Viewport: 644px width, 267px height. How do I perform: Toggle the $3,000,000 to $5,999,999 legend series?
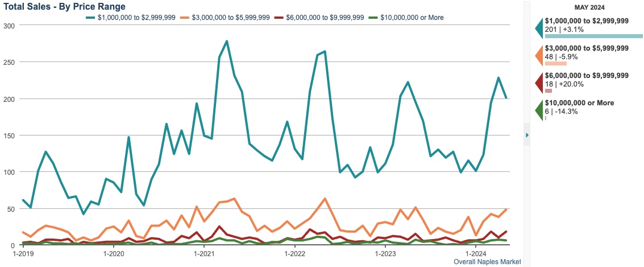pyautogui.click(x=225, y=17)
